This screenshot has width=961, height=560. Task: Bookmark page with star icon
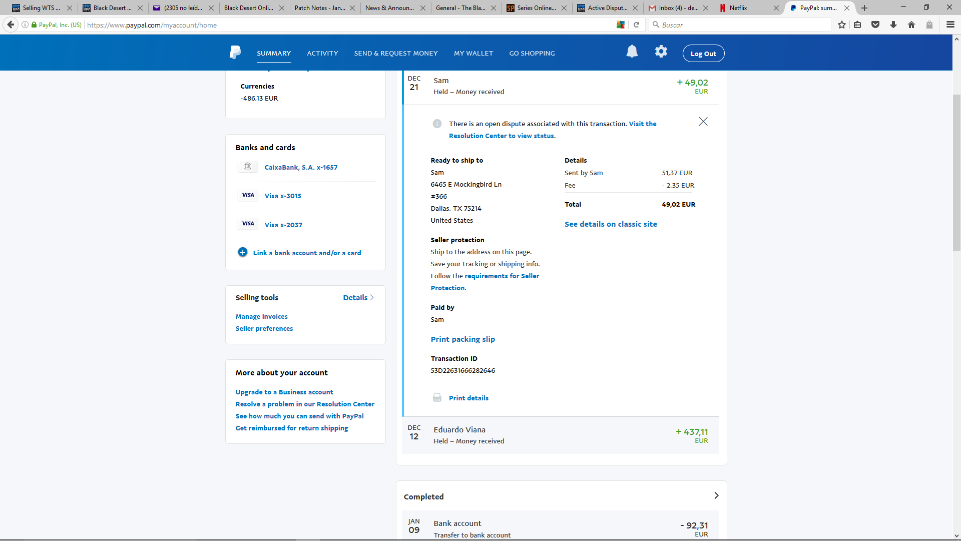(842, 25)
